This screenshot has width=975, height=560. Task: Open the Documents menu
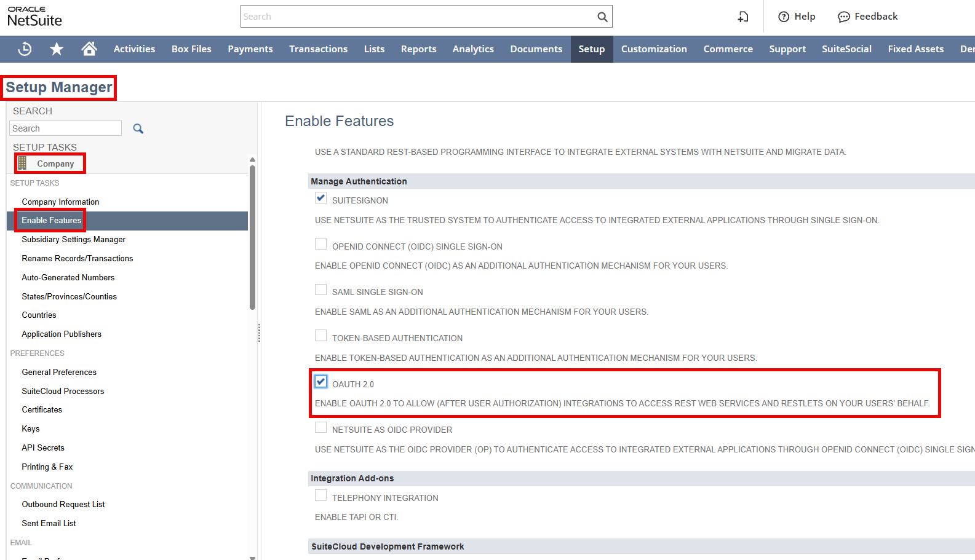(536, 49)
